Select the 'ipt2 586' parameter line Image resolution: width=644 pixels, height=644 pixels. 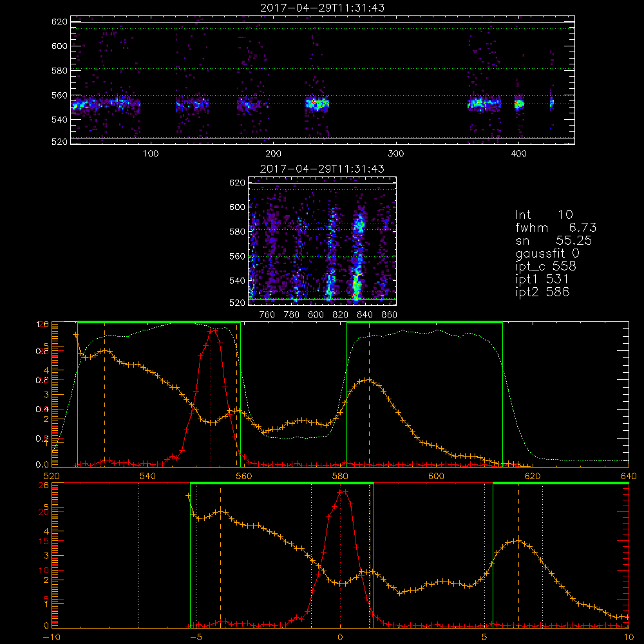[542, 292]
